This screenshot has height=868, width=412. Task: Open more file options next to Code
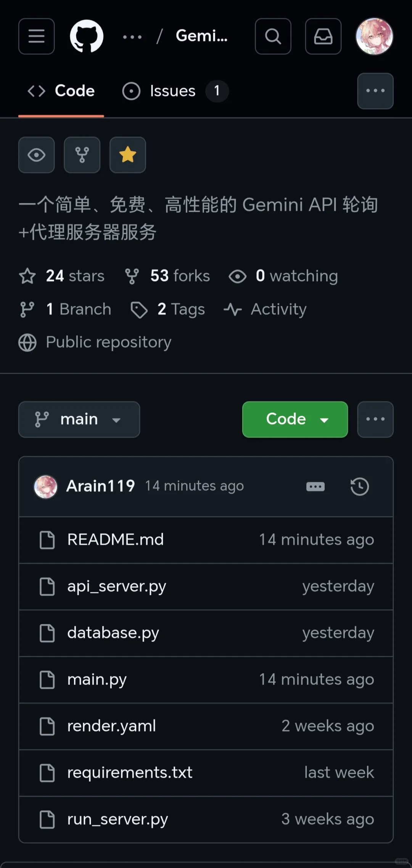coord(375,419)
